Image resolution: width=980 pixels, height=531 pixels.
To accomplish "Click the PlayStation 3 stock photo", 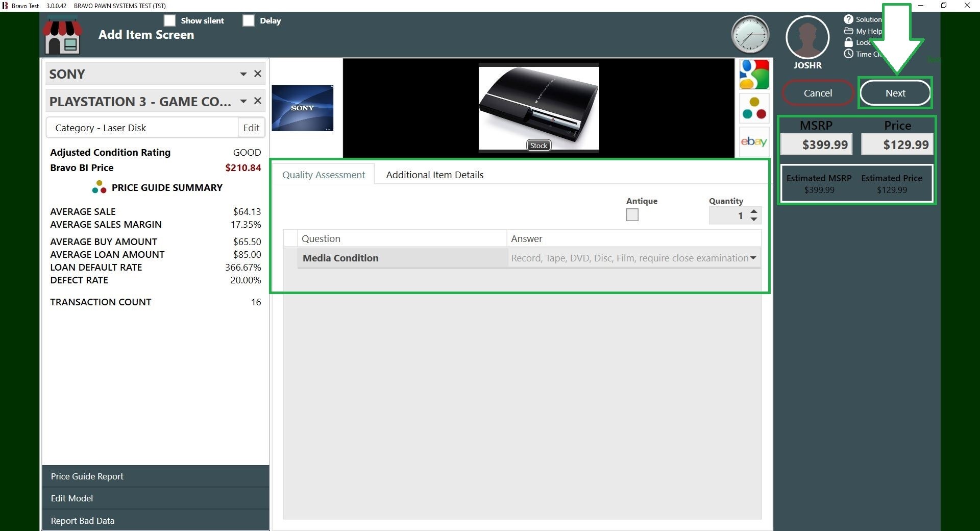I will coord(538,108).
